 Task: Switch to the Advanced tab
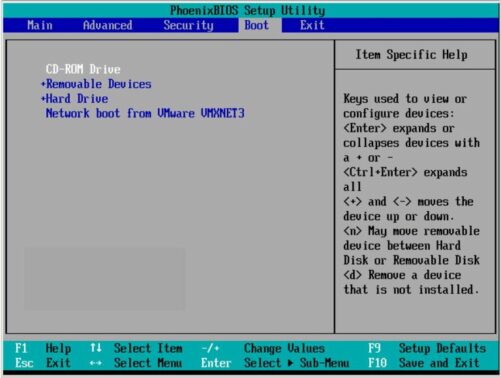(107, 25)
